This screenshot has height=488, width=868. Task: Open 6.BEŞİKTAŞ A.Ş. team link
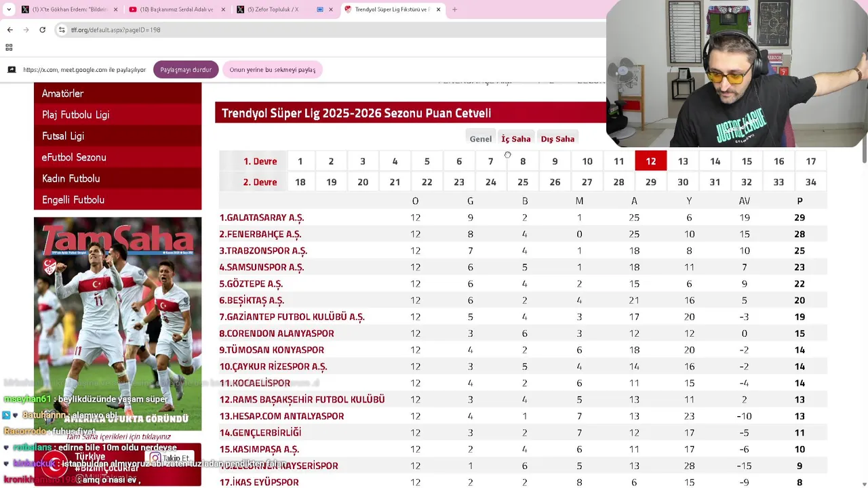pos(252,300)
